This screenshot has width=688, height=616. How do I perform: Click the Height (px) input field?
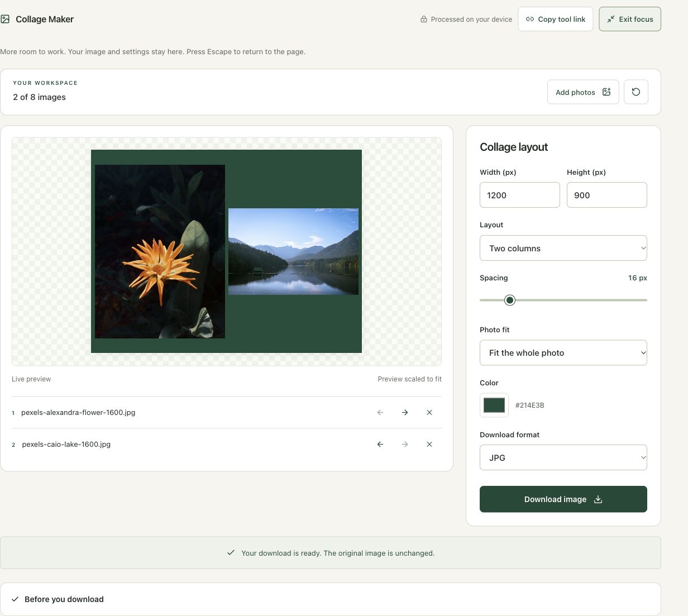tap(606, 195)
